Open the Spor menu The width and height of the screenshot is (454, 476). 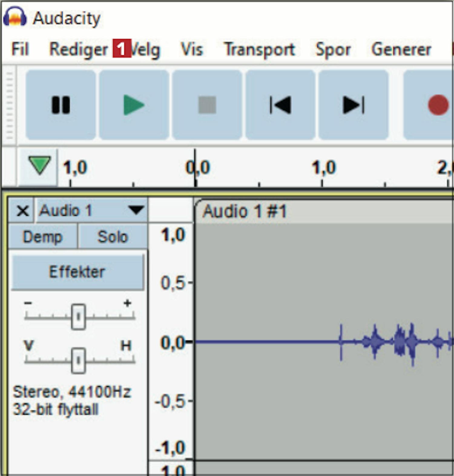click(x=333, y=49)
